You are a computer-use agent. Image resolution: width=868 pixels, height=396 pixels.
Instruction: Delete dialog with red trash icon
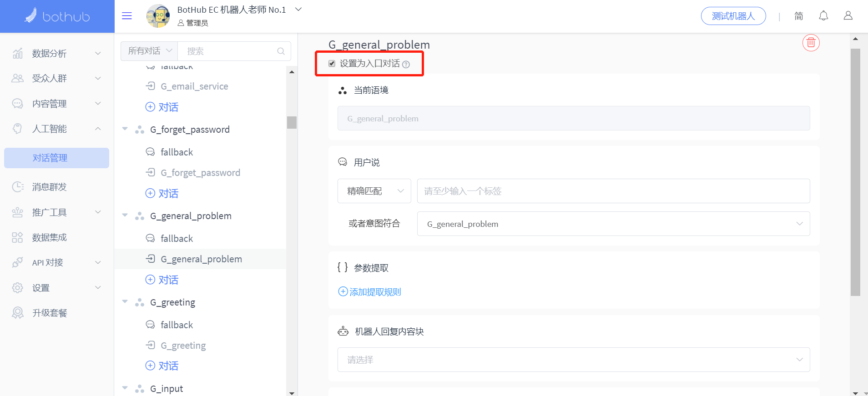[811, 43]
